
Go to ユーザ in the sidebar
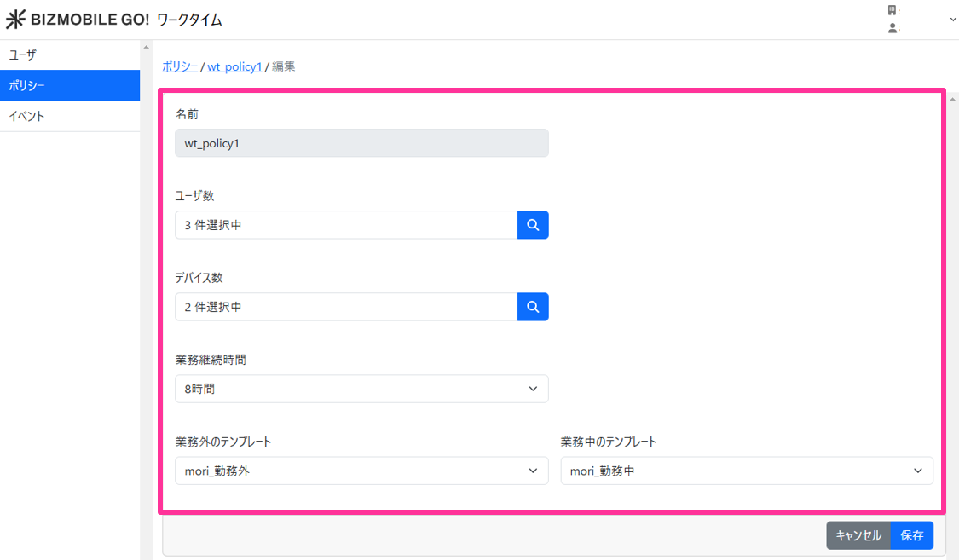pos(70,55)
